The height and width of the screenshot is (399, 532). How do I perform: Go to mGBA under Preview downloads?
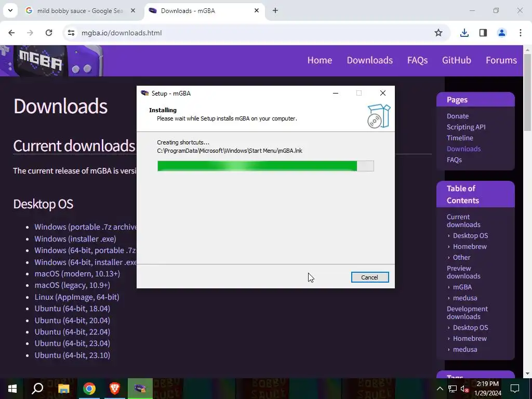(x=462, y=287)
